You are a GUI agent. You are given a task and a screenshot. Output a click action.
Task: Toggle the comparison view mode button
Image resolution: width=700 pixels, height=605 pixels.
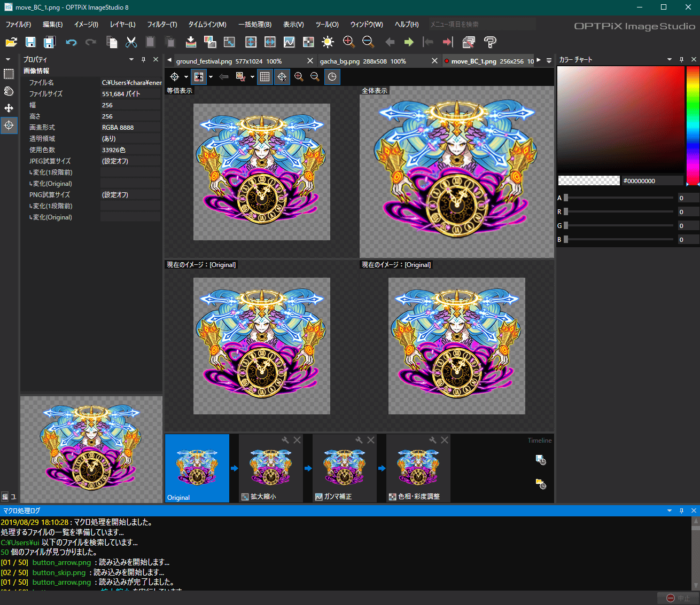pyautogui.click(x=198, y=77)
